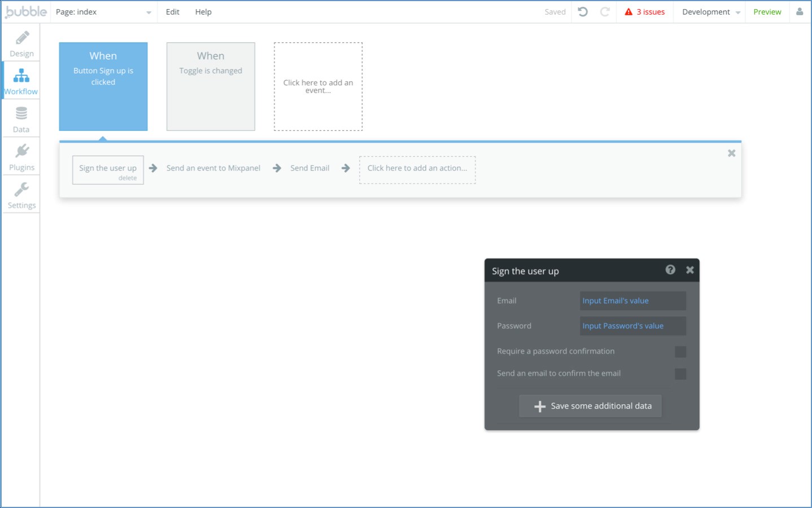
Task: Open the 3 issues warning
Action: click(x=644, y=12)
